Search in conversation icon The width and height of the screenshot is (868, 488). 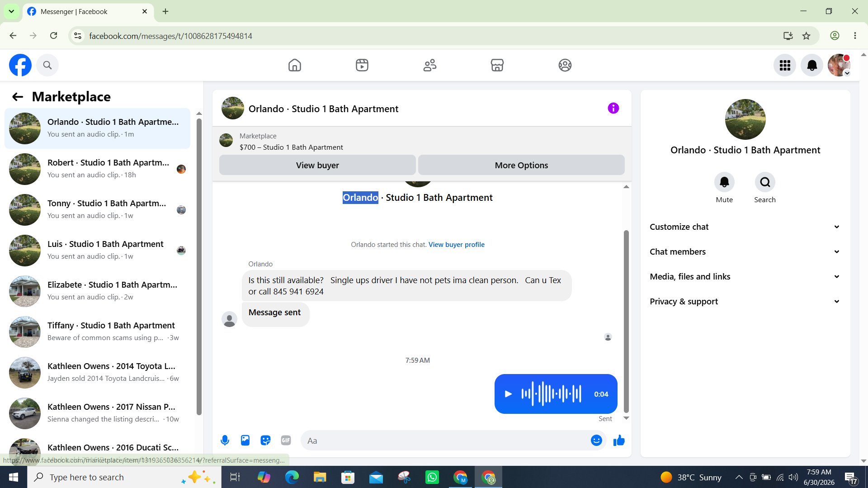pos(765,182)
